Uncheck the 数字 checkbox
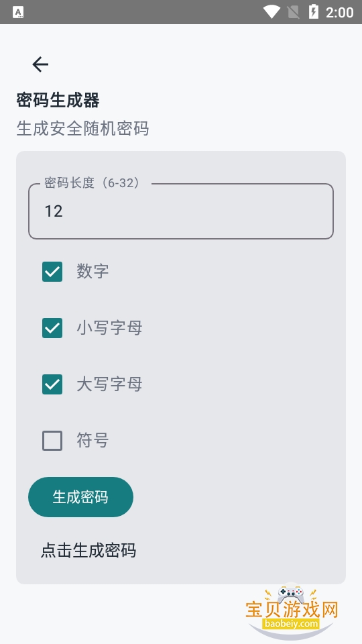This screenshot has width=362, height=644. (52, 272)
